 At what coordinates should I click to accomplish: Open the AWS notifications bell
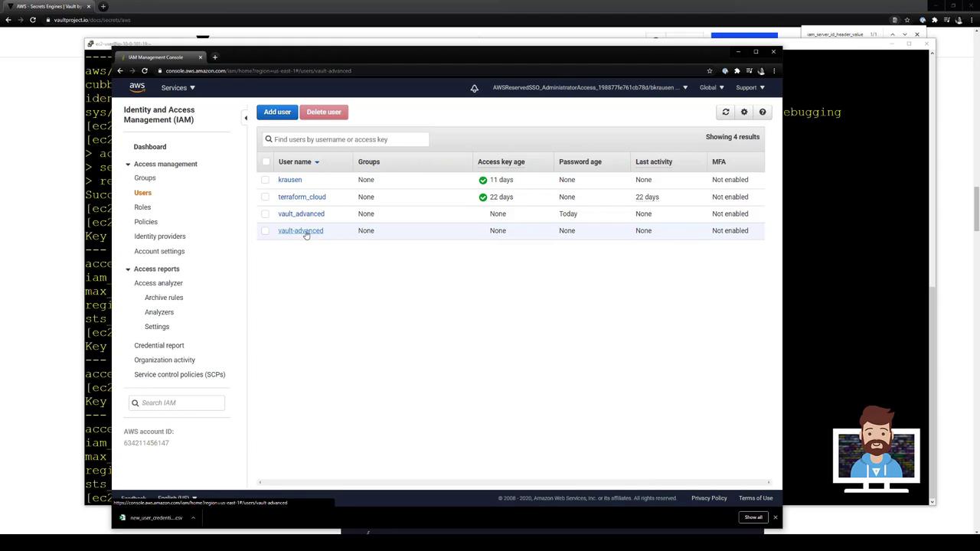click(x=475, y=88)
